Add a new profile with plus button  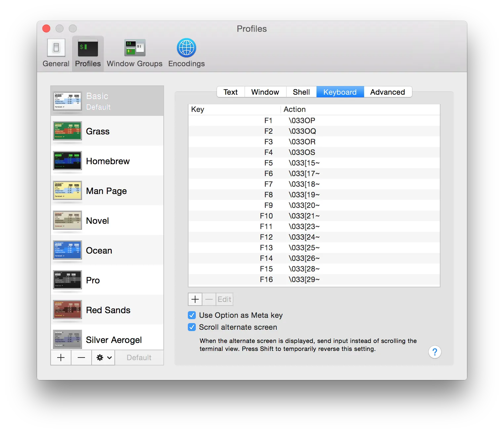coord(61,358)
